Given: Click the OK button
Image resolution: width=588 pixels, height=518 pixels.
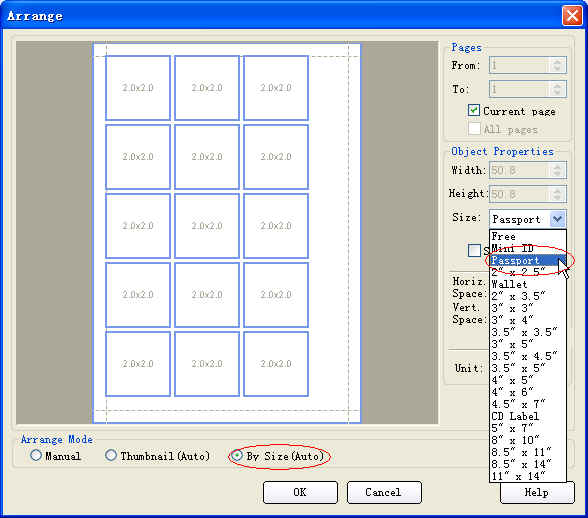Looking at the screenshot, I should pyautogui.click(x=300, y=492).
